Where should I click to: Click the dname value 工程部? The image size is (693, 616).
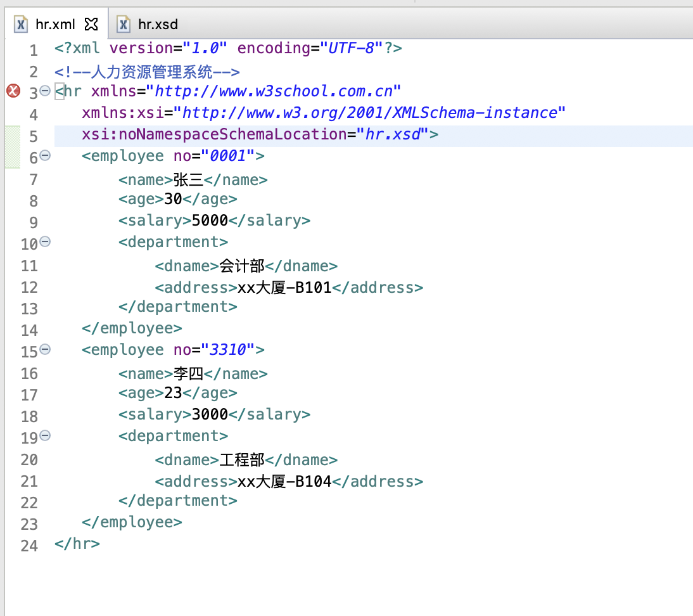pos(242,460)
